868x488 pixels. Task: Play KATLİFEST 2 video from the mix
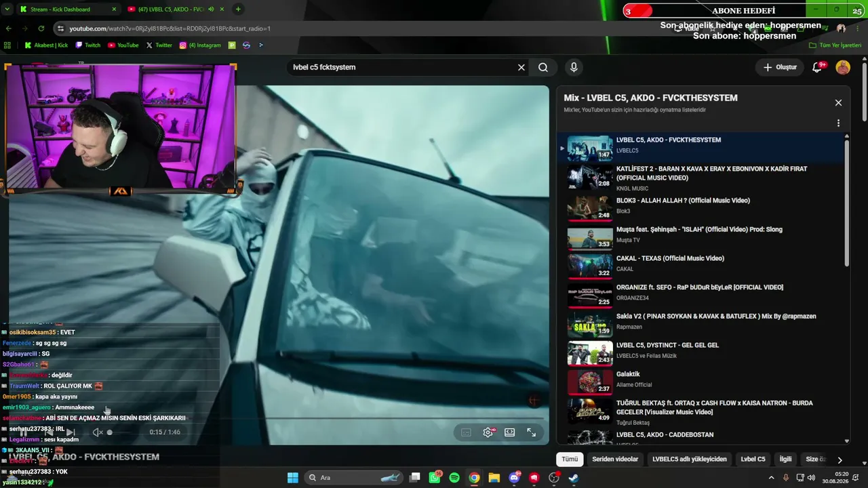coord(701,178)
